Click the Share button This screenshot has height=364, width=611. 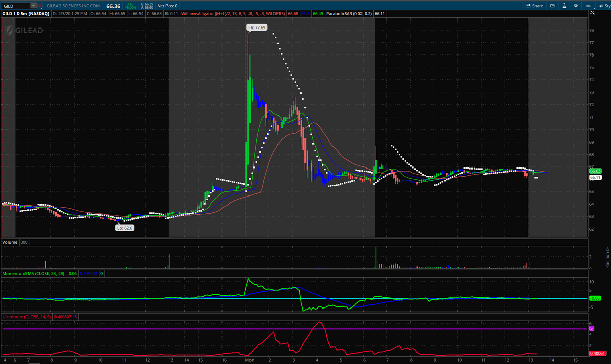534,6
